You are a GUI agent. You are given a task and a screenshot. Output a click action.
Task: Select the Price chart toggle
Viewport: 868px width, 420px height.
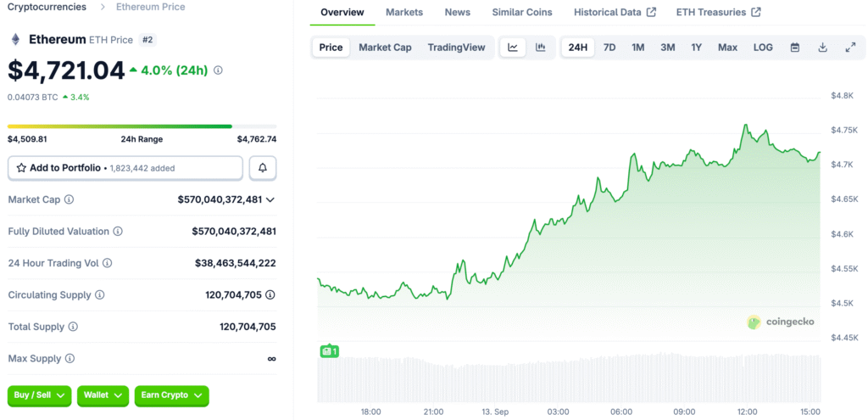331,48
